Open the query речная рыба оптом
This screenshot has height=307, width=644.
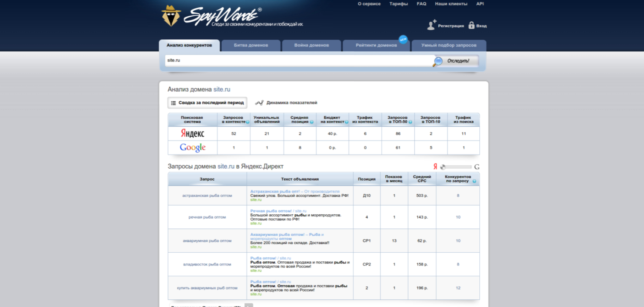coord(207,217)
